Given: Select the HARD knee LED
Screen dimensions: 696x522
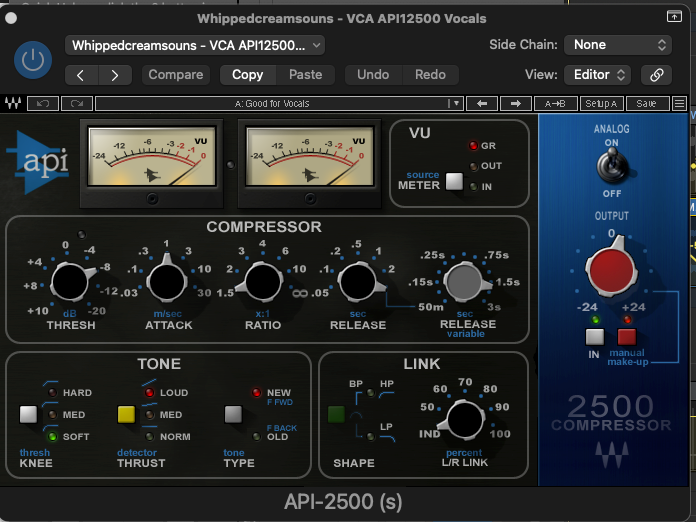Looking at the screenshot, I should (52, 392).
